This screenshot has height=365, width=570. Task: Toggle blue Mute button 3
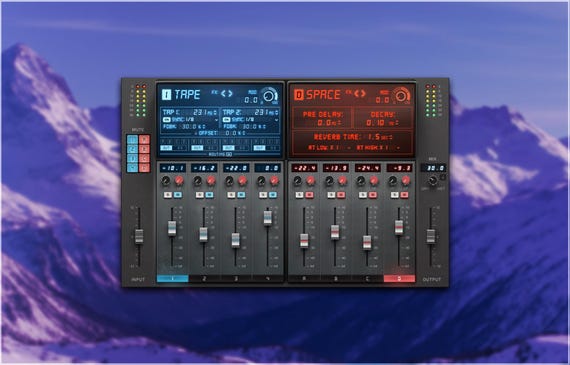[x=132, y=158]
